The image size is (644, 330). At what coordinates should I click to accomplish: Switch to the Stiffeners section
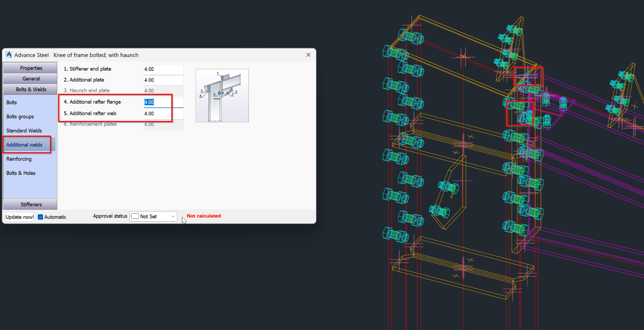[30, 204]
